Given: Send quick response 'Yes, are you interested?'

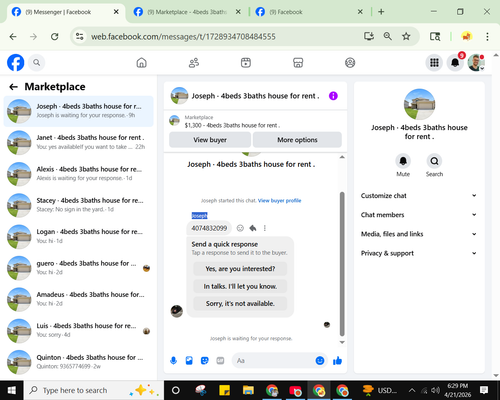Looking at the screenshot, I should pyautogui.click(x=240, y=269).
